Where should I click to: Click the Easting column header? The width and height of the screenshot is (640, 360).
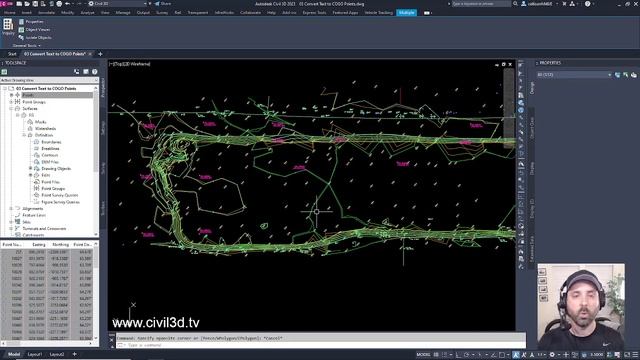coord(39,244)
